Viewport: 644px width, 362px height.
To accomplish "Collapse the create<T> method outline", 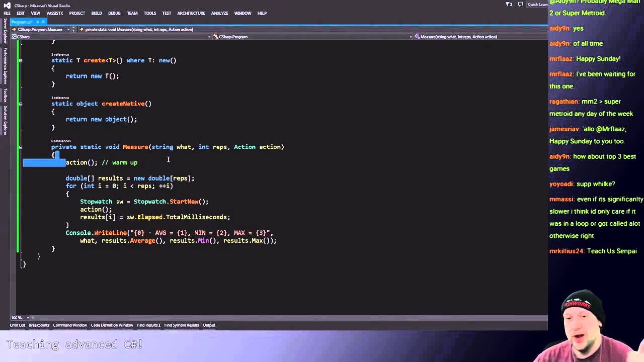I will pos(20,60).
